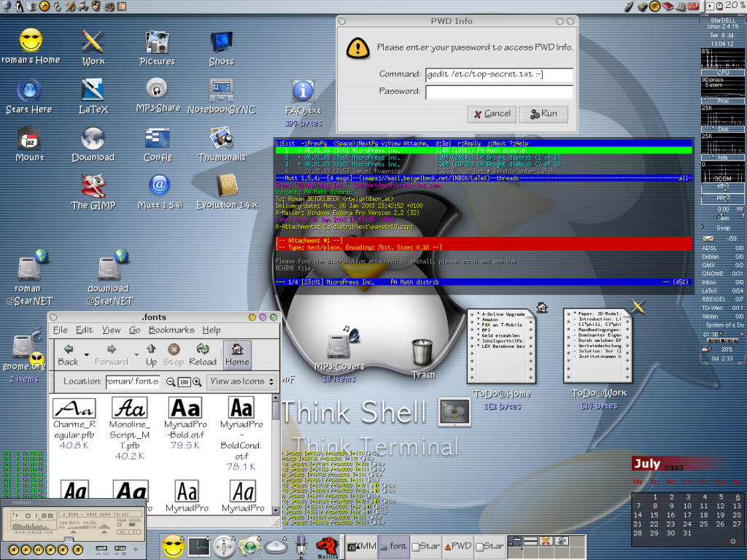Select Monoline_Script_MT.pfb font file
Viewport: 747px width, 560px height.
point(129,429)
